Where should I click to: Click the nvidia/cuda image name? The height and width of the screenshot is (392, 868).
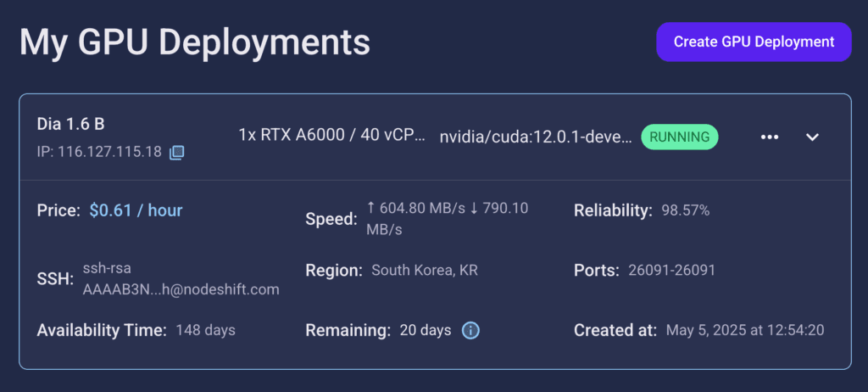[536, 137]
